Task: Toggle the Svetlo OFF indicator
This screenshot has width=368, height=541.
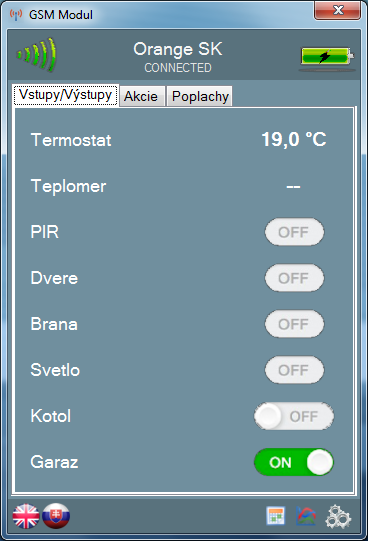Action: pos(294,370)
